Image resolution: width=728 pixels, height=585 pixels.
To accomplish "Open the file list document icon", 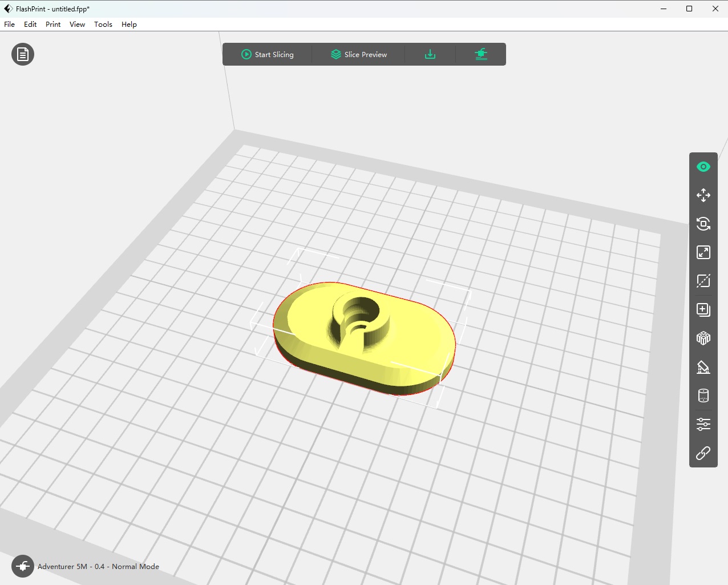I will pos(23,54).
